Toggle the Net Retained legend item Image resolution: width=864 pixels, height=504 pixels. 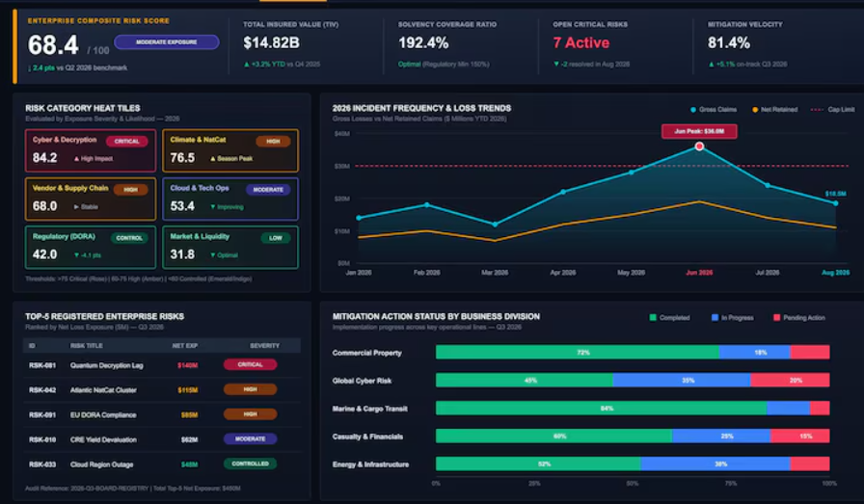pos(774,110)
